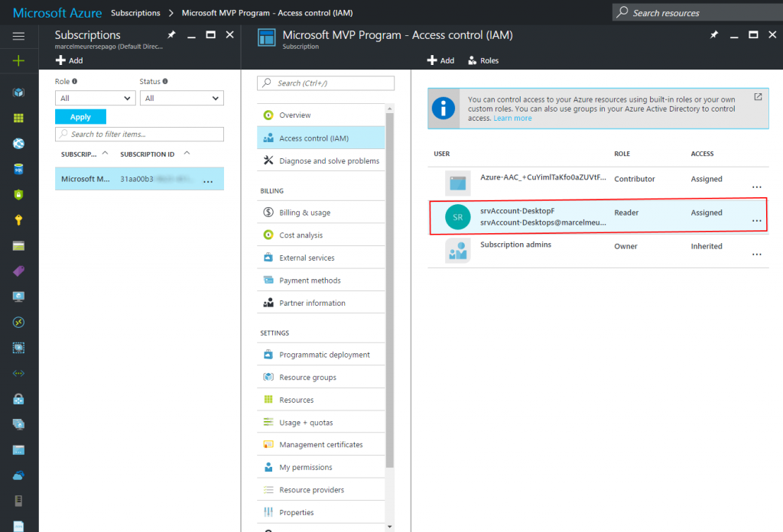Focus the Search to filter items field

[x=139, y=135]
